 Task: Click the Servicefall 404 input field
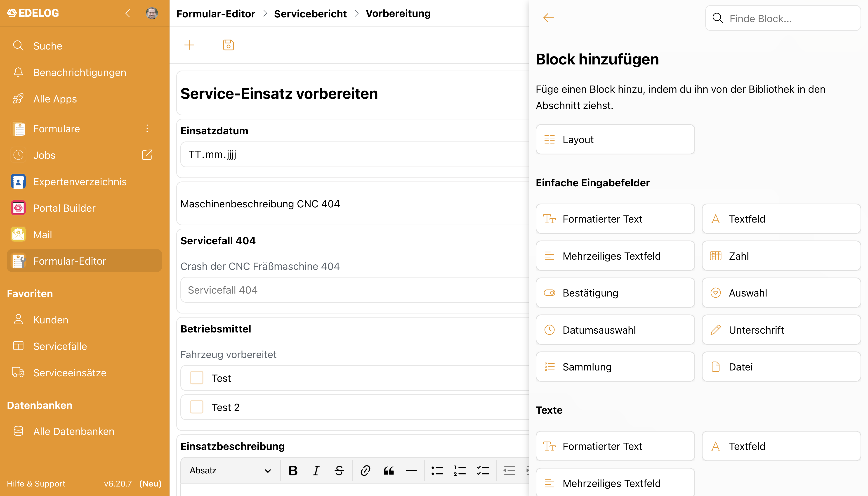(355, 290)
